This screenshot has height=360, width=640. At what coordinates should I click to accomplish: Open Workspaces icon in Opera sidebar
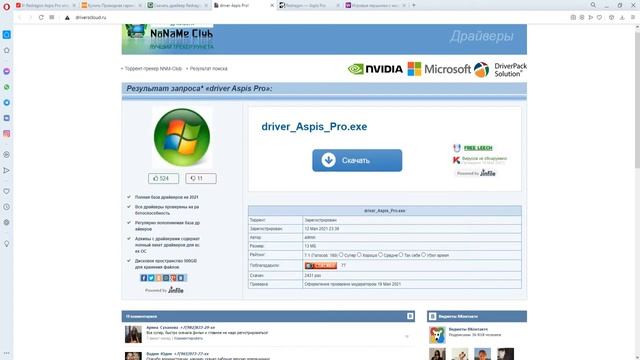[x=7, y=35]
